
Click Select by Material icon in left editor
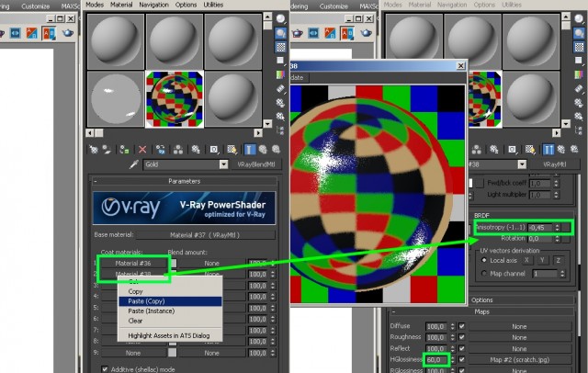(x=280, y=116)
